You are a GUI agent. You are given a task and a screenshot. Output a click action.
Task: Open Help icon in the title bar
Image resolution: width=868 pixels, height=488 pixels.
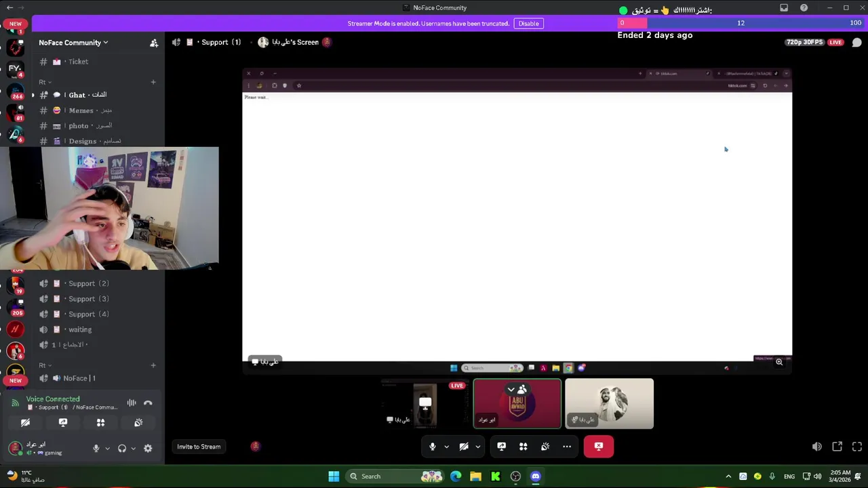[804, 8]
